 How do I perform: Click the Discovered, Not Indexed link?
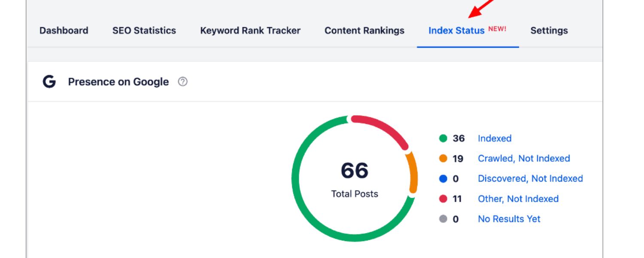[530, 178]
